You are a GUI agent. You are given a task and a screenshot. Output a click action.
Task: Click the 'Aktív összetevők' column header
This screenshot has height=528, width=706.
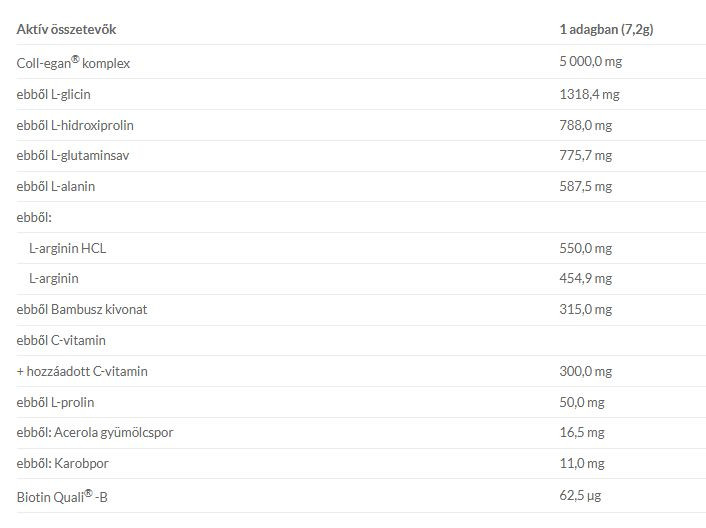tap(66, 30)
